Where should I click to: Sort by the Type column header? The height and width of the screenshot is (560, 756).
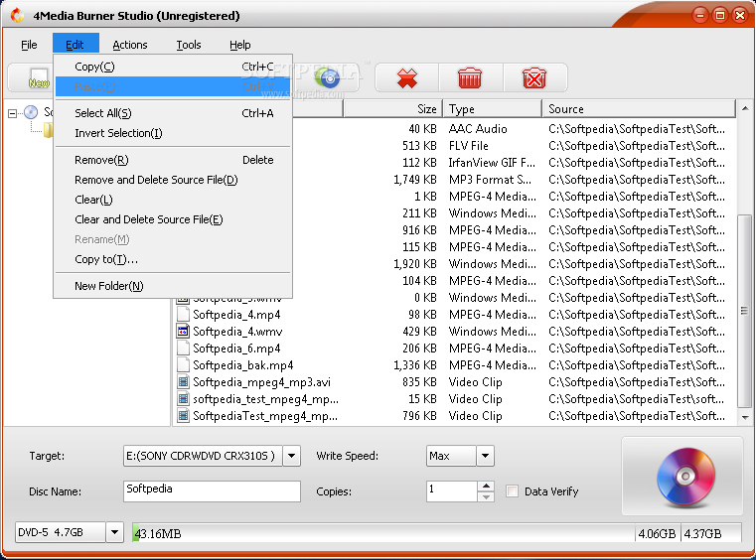point(492,109)
